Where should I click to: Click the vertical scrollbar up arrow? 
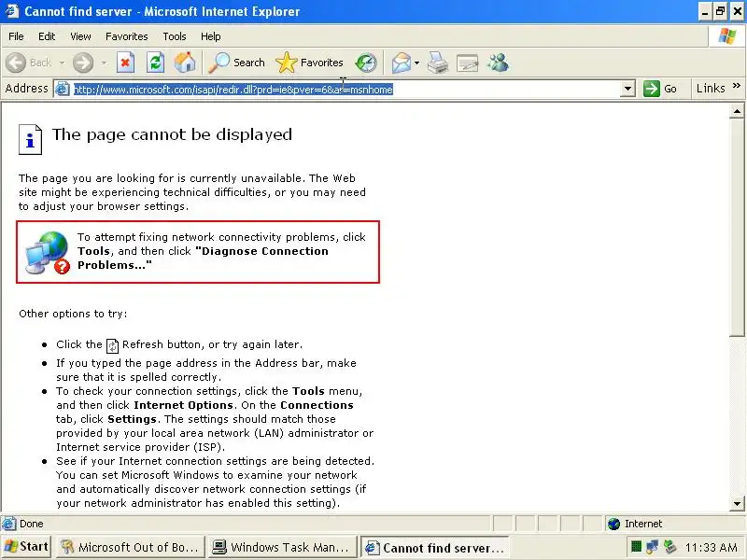pos(737,111)
